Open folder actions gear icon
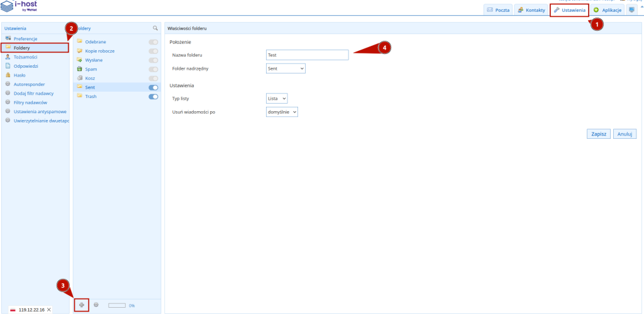The image size is (644, 314). point(96,305)
